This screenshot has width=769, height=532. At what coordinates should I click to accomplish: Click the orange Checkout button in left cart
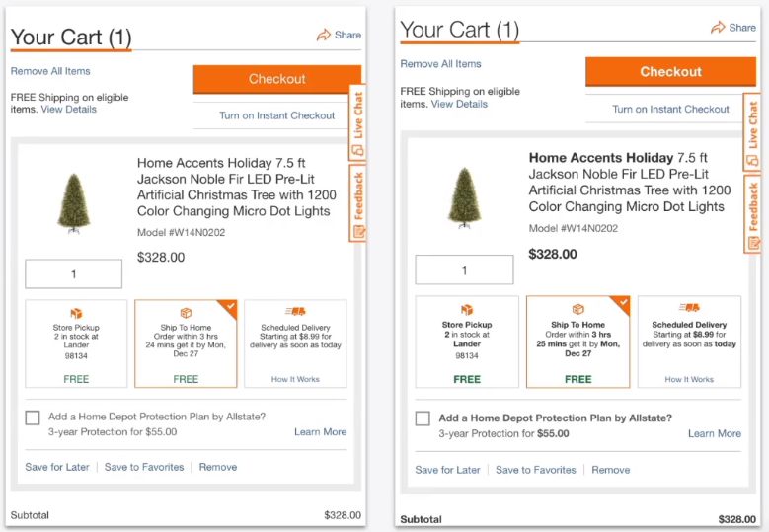[x=277, y=79]
